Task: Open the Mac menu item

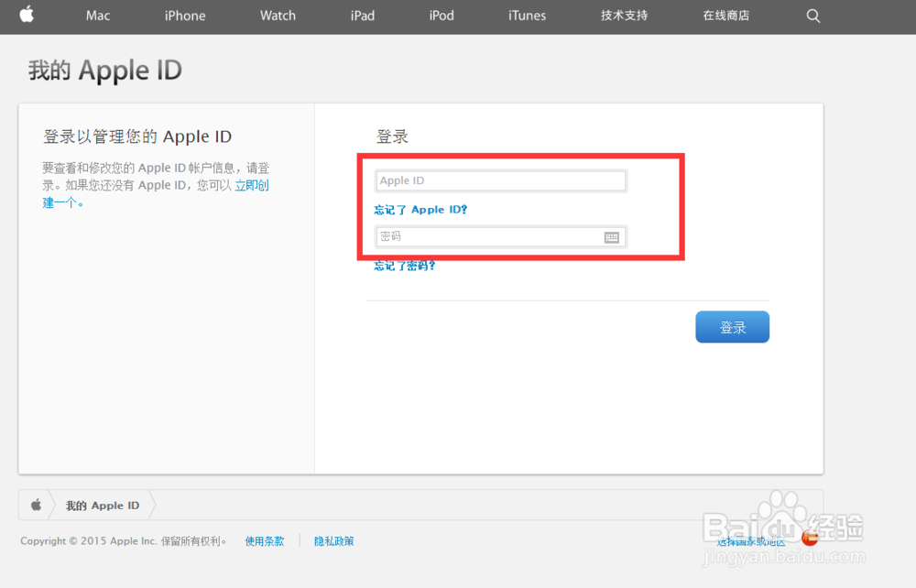Action: (x=98, y=16)
